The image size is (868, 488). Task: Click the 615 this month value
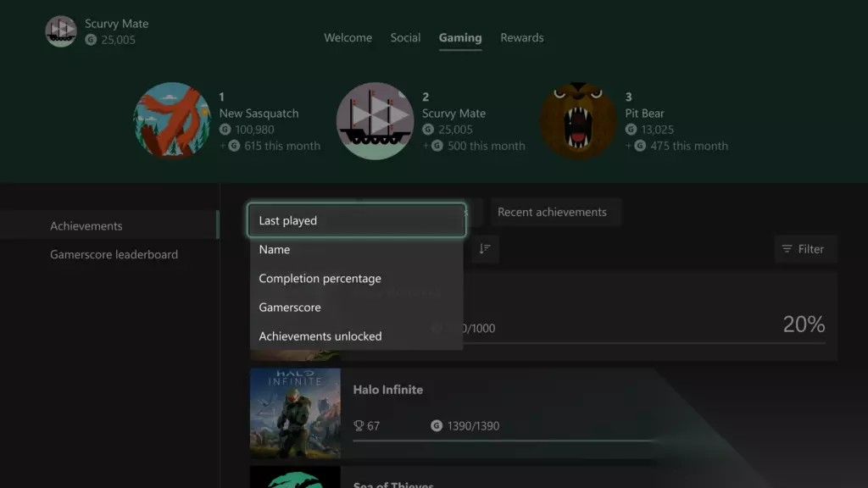(281, 146)
